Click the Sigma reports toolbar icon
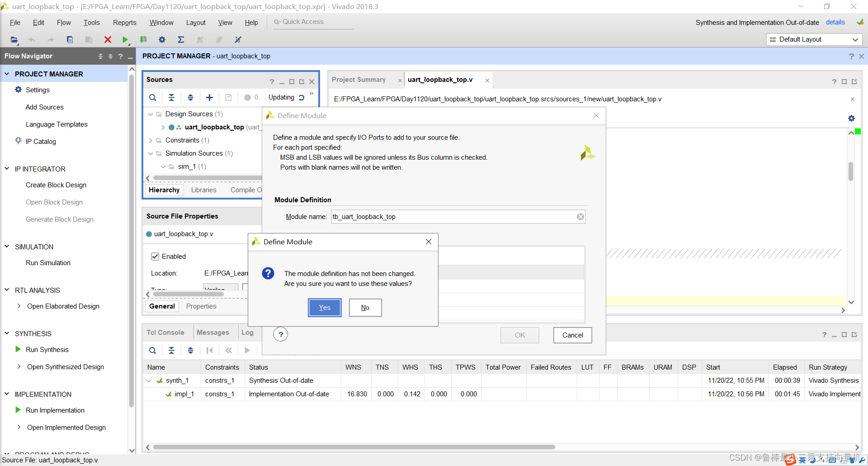The width and height of the screenshot is (868, 466). (x=181, y=40)
